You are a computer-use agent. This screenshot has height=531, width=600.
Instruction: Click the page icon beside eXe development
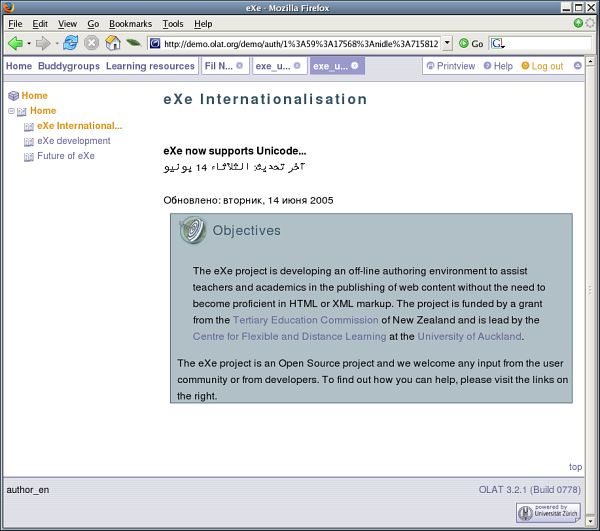29,142
